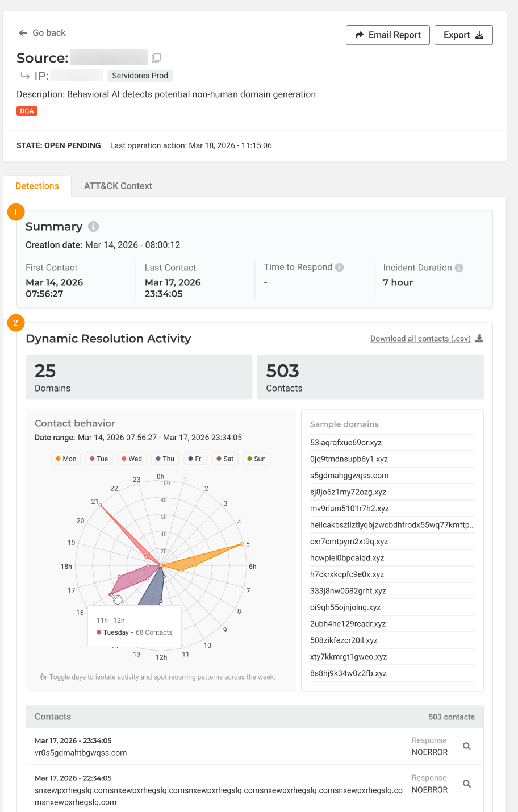Switch to the ATT&CK Context tab
Viewport: 518px width, 812px height.
[118, 186]
